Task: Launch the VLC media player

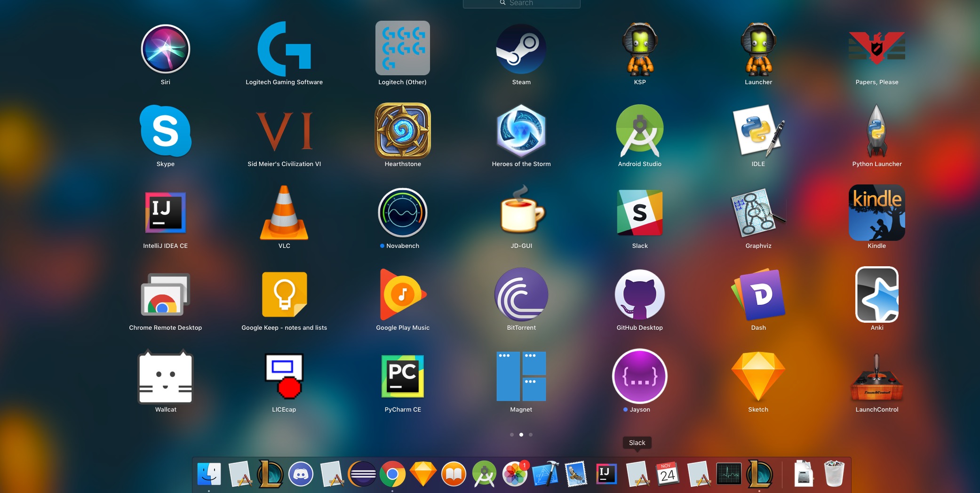Action: point(284,213)
